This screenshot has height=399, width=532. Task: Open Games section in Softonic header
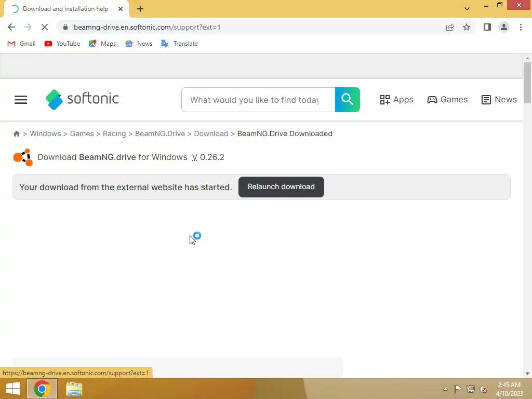click(447, 100)
